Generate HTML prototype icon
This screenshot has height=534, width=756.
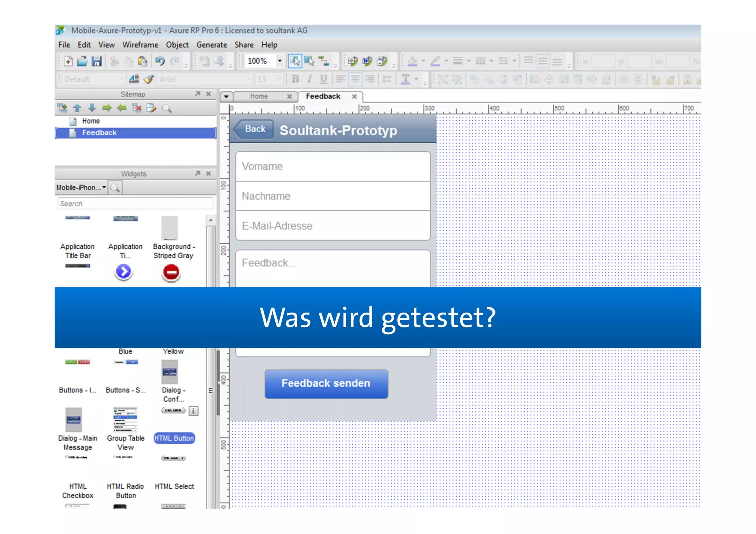coord(353,61)
